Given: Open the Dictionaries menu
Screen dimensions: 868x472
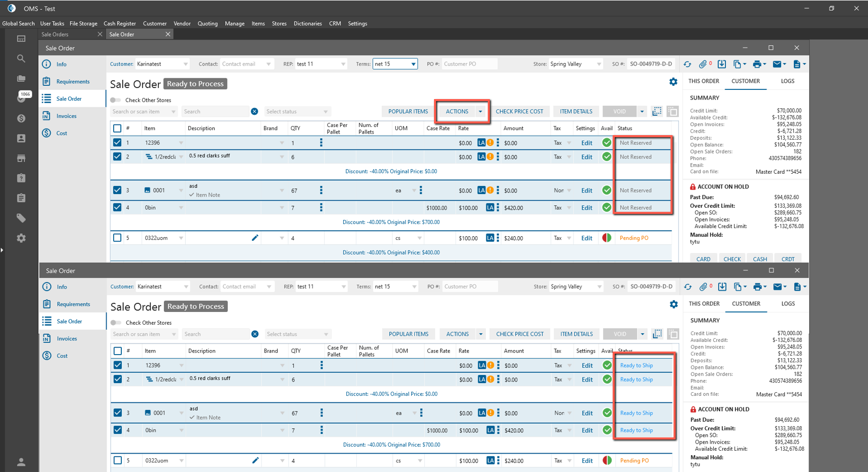Looking at the screenshot, I should 308,23.
